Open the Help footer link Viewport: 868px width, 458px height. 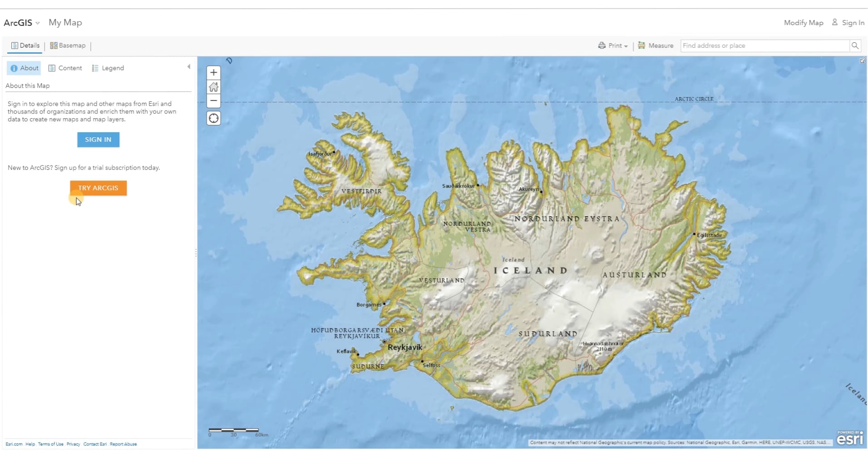coord(30,444)
